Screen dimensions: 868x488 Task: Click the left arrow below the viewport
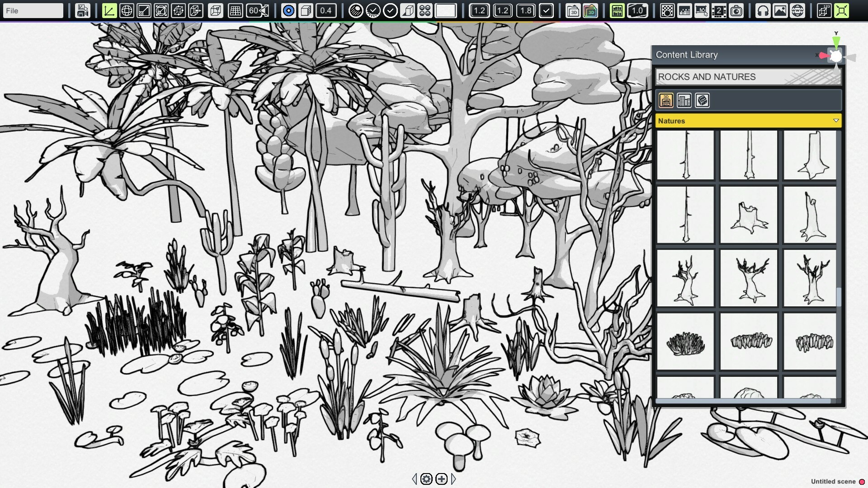coord(415,479)
